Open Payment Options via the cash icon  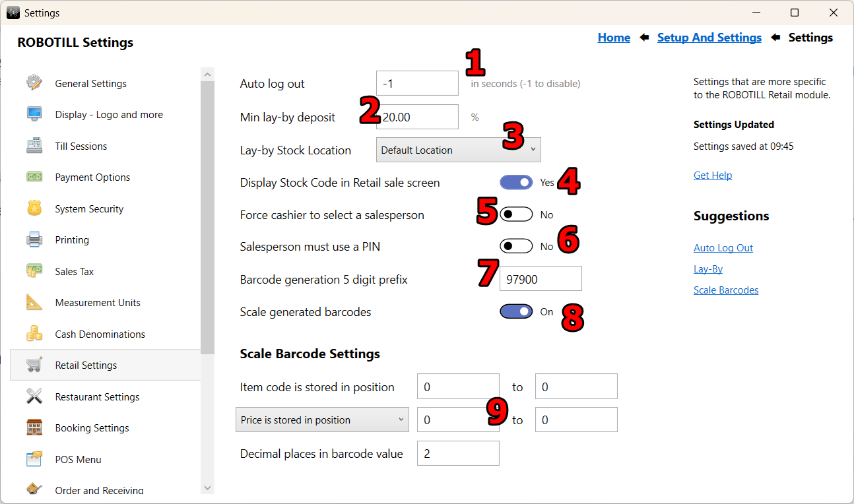34,177
